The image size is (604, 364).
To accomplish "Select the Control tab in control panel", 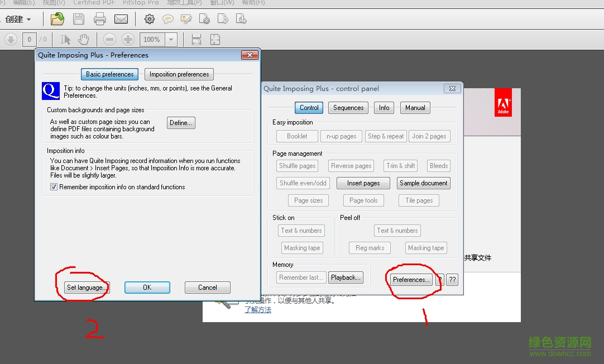I will pos(309,107).
